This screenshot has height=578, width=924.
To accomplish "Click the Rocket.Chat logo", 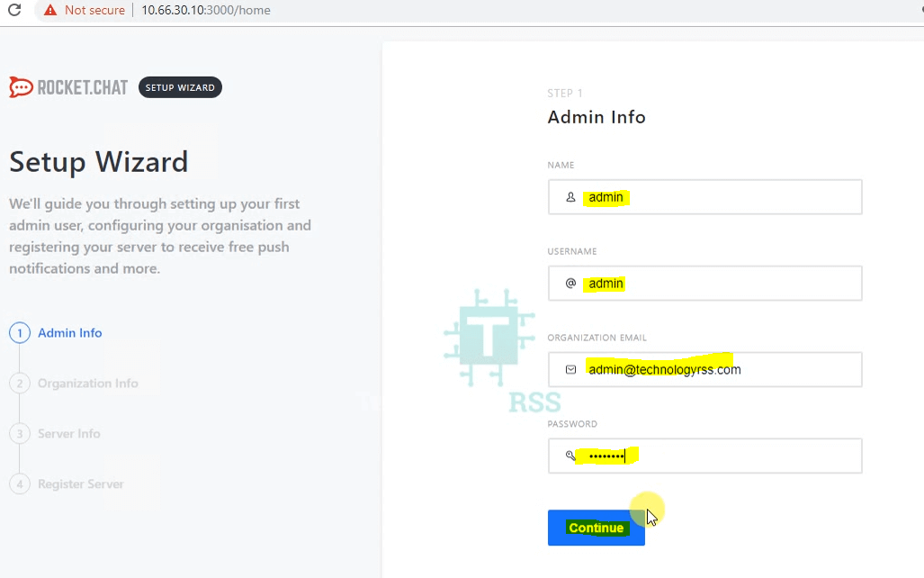I will click(69, 87).
